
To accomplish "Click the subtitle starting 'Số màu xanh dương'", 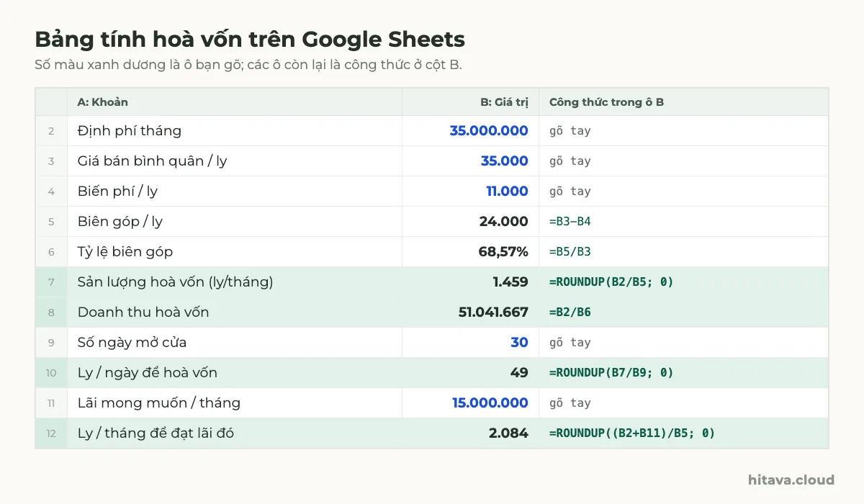I will (x=248, y=65).
